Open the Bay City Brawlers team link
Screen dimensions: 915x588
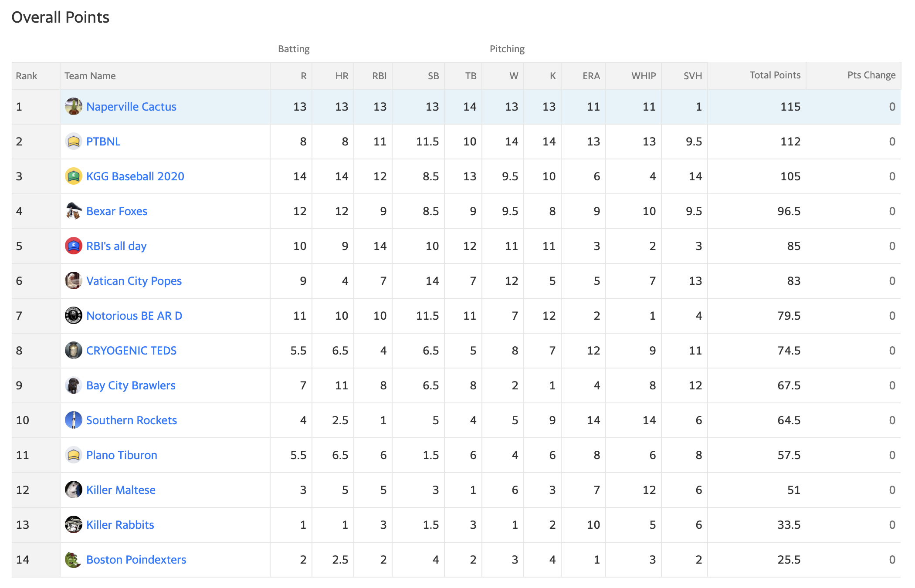(131, 385)
